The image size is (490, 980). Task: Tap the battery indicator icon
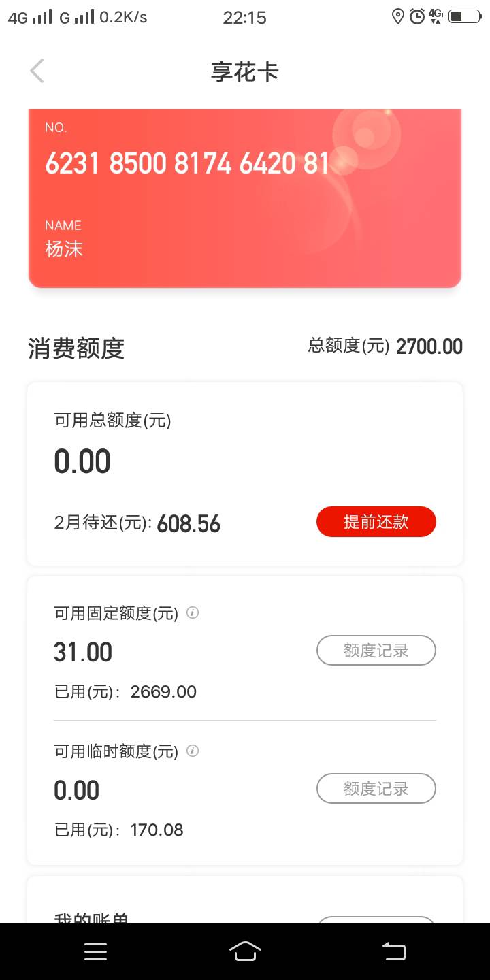465,16
